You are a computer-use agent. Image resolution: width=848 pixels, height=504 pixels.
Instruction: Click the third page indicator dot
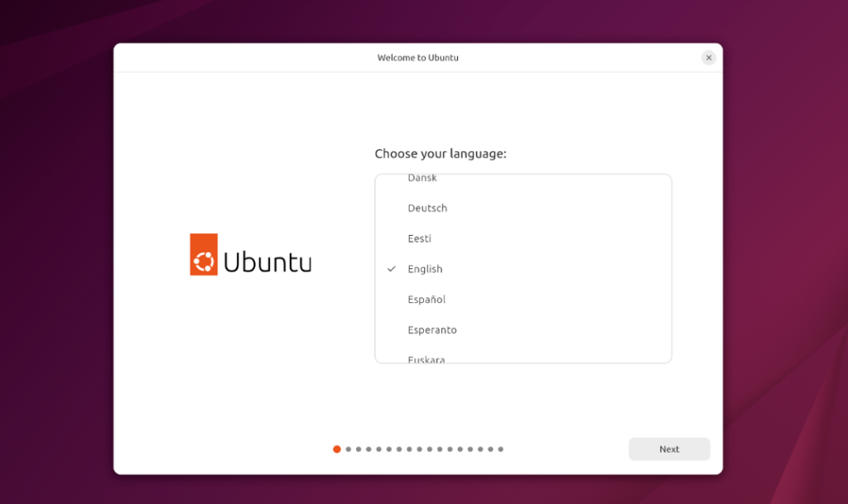(x=359, y=449)
